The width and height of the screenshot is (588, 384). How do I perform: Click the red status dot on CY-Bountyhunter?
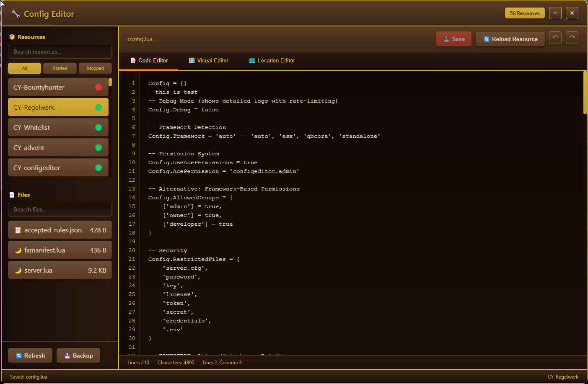98,87
